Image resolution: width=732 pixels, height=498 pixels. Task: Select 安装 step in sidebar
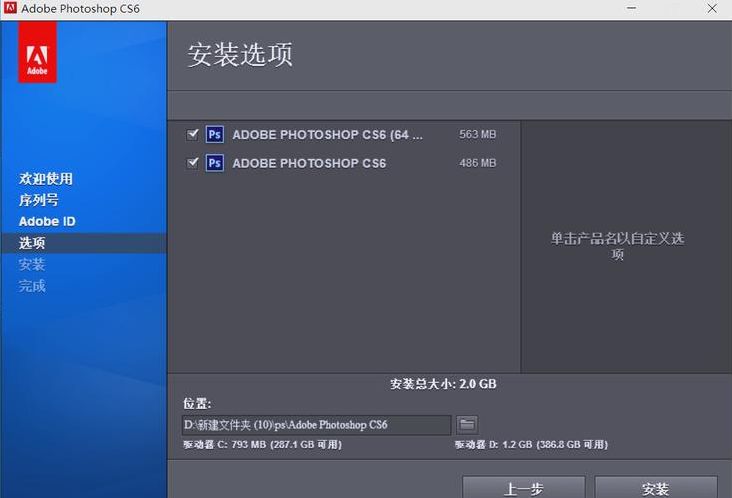[x=32, y=265]
